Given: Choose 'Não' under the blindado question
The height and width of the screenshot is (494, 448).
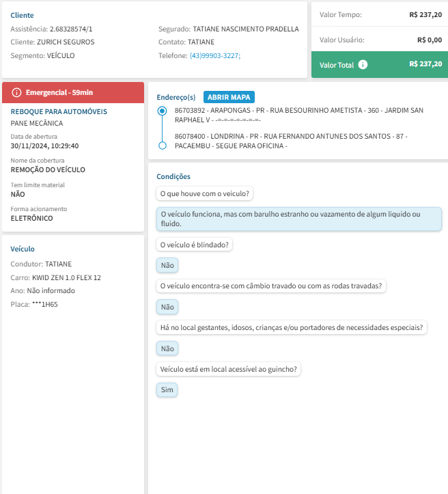Looking at the screenshot, I should tap(167, 265).
